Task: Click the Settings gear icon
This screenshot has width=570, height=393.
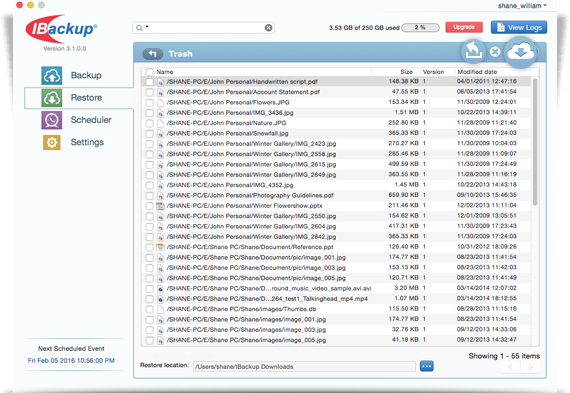Action: [52, 143]
